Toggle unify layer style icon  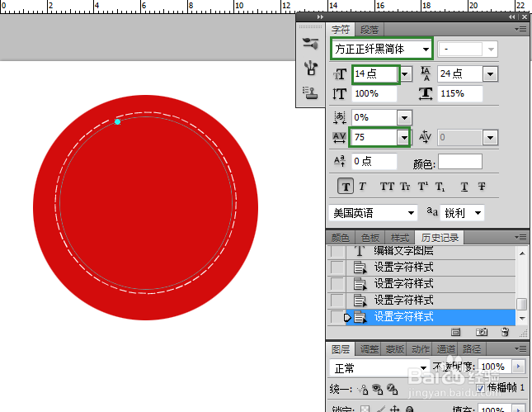[x=393, y=389]
